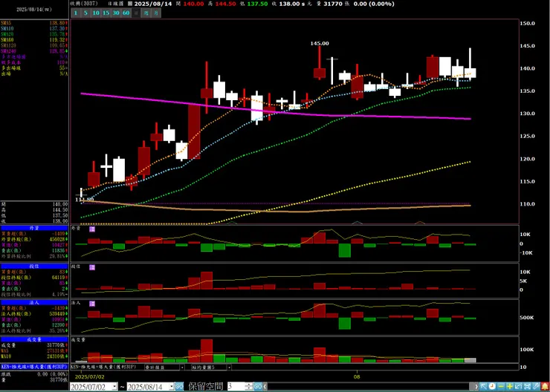Click the 145.00 high price label
This screenshot has width=550, height=392.
click(x=320, y=44)
